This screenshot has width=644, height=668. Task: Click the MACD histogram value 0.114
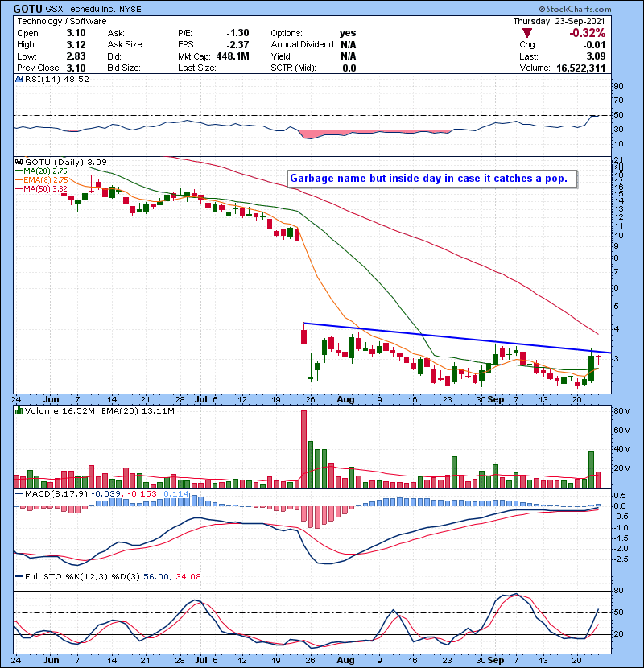coord(176,494)
